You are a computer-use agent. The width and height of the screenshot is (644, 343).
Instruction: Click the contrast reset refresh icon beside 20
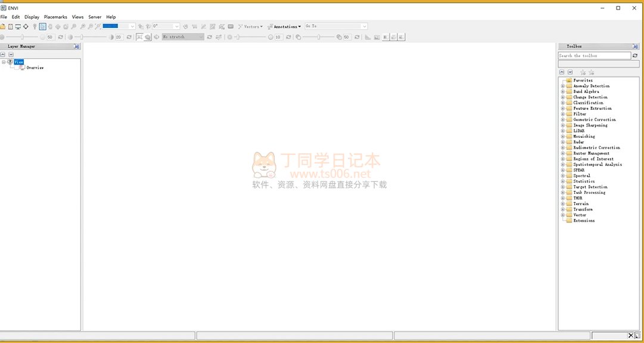[x=129, y=37]
